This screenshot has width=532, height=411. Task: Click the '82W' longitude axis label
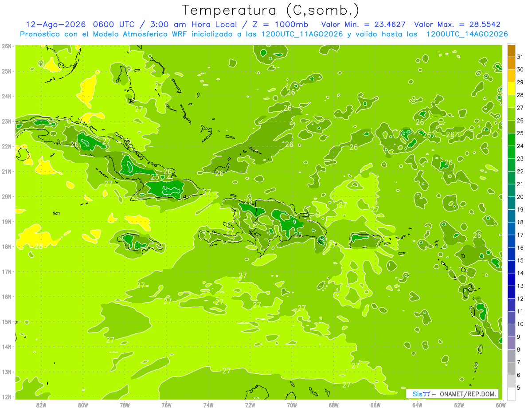41,404
